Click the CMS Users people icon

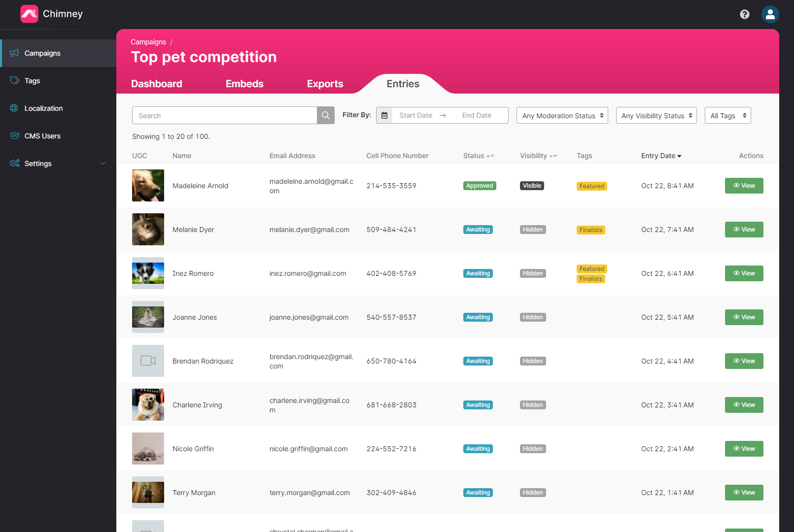pyautogui.click(x=15, y=135)
